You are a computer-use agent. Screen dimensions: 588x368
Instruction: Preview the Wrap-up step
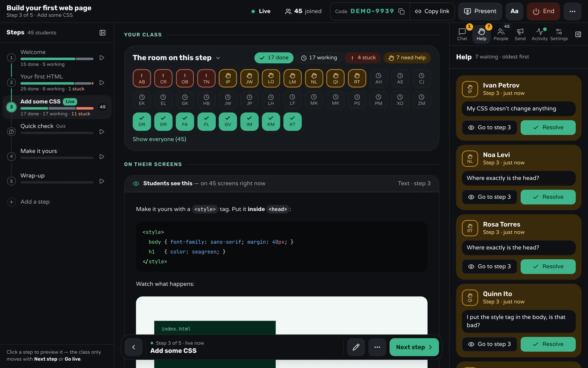coord(102,181)
